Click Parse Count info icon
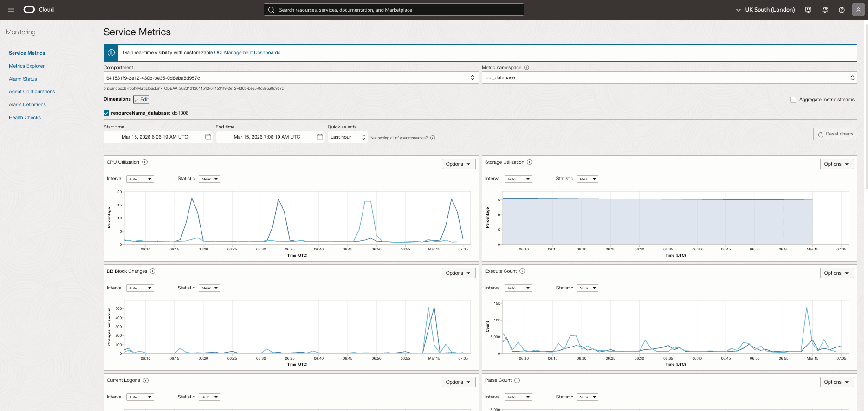This screenshot has width=868, height=411. 517,380
